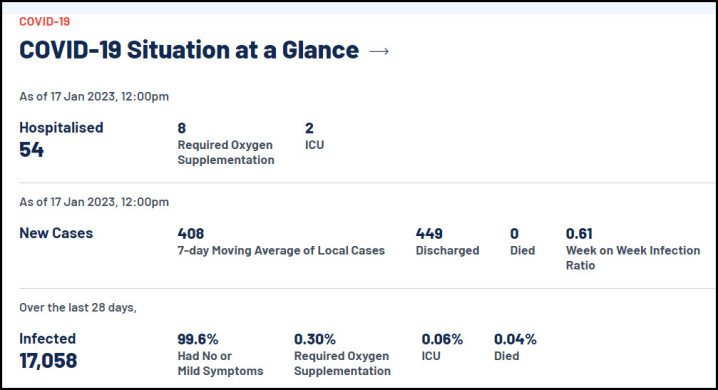Click the red COVID-19 category label
The width and height of the screenshot is (718, 390).
pos(44,22)
